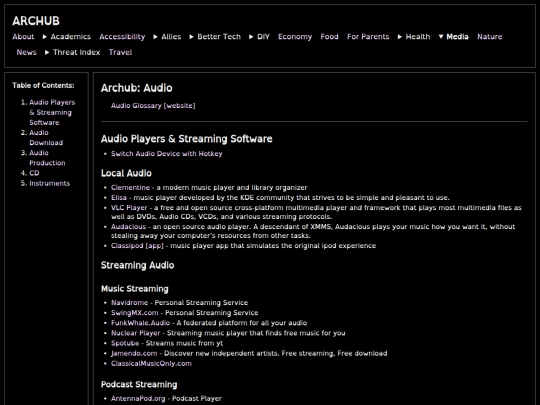Go to the Accessibility nav link
The height and width of the screenshot is (405, 540).
[122, 37]
